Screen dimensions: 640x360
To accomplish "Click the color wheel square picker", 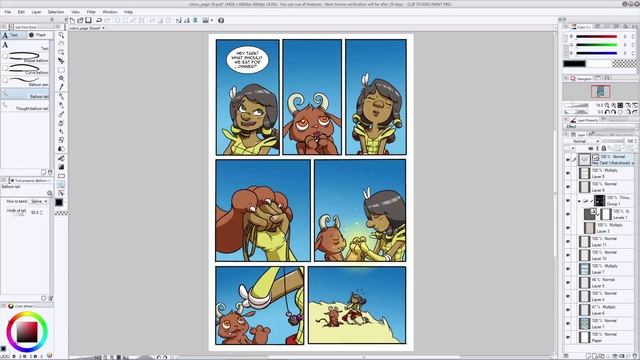I will [27, 331].
